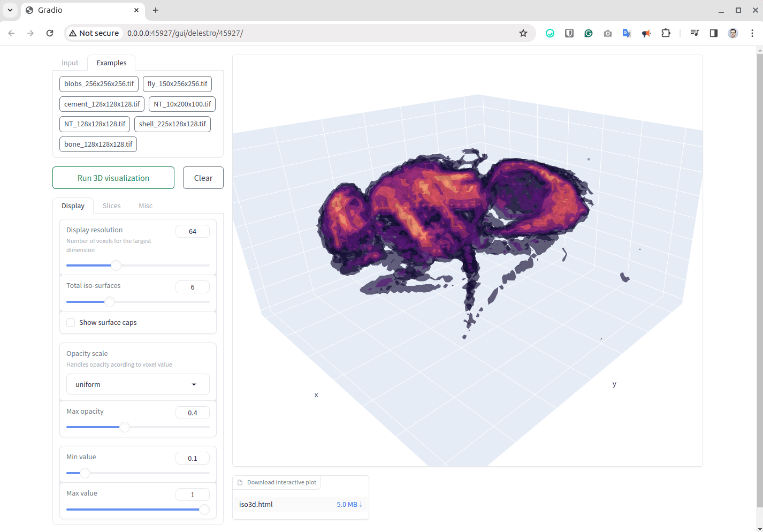Screen dimensions: 763x532
Task: Select the Examples tab
Action: point(112,63)
